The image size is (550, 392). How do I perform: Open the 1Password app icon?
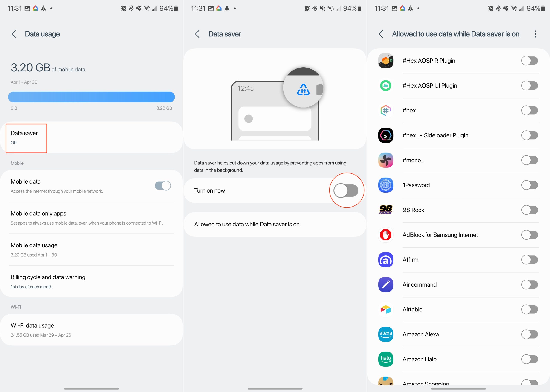click(x=385, y=185)
